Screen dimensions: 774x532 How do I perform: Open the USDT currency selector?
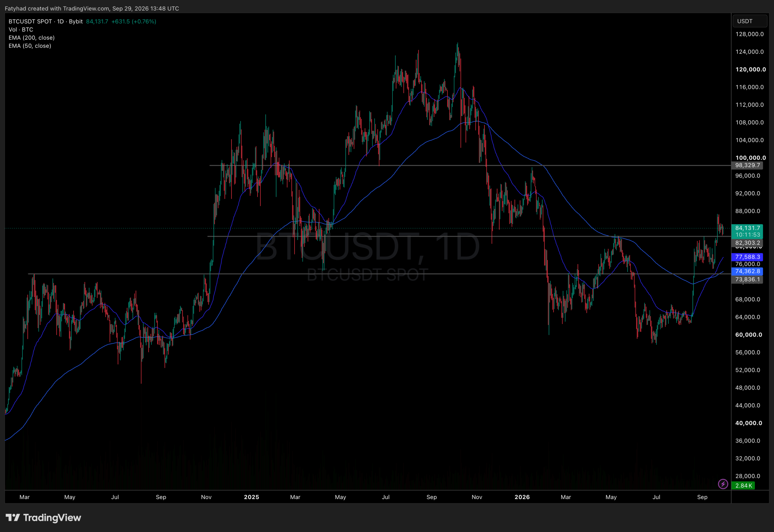pos(750,21)
